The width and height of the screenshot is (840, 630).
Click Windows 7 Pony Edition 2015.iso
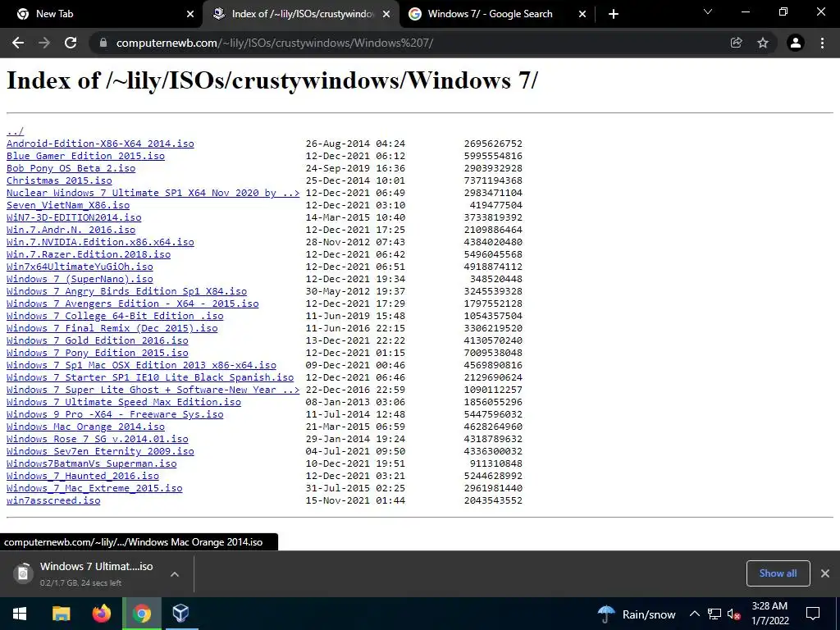click(x=98, y=353)
